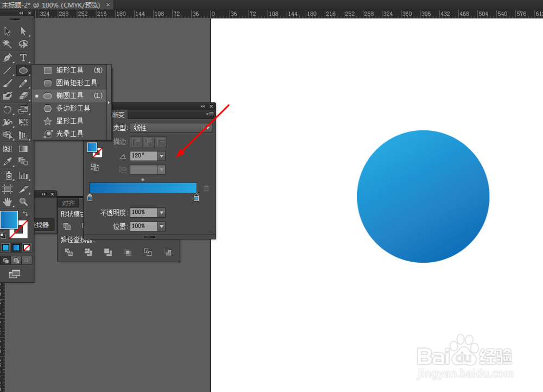This screenshot has width=543, height=392.
Task: Tear off the shape tools flyout
Action: 109,102
